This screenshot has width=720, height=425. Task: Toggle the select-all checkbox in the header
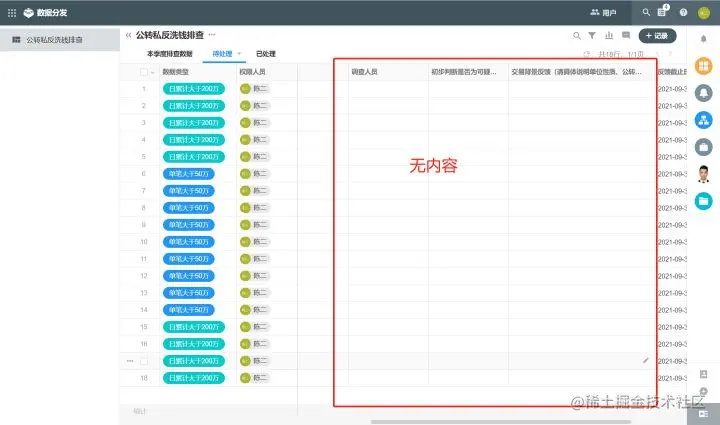(x=144, y=72)
